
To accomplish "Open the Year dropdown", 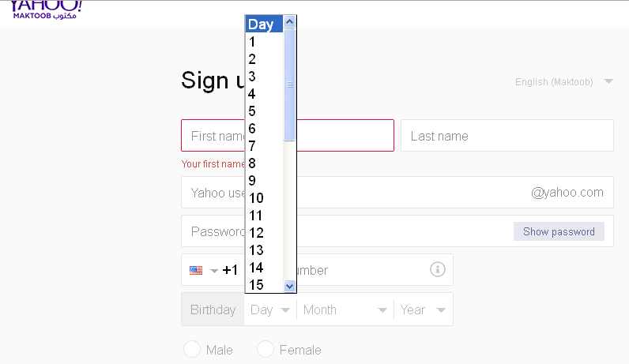I will click(x=424, y=310).
